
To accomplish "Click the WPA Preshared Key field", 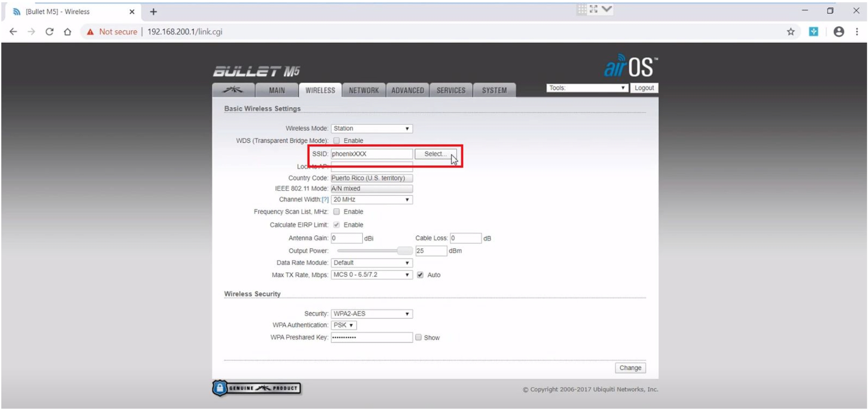I will pyautogui.click(x=371, y=338).
